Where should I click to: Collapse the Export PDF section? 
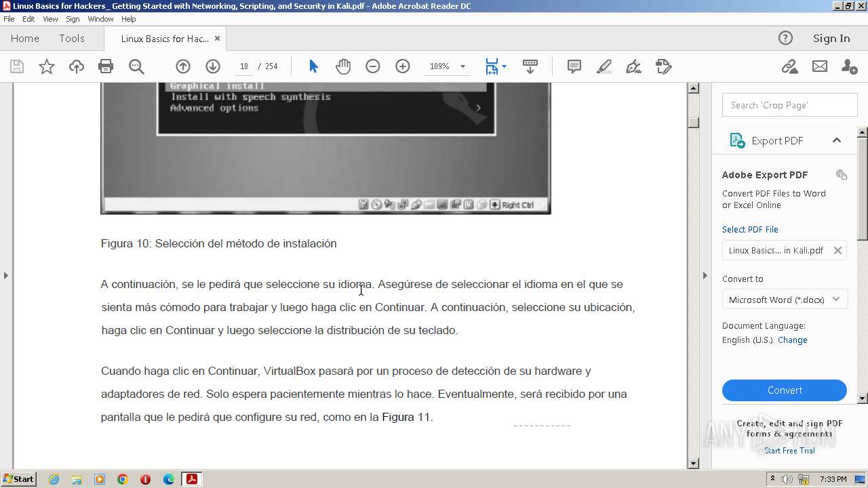pos(837,140)
